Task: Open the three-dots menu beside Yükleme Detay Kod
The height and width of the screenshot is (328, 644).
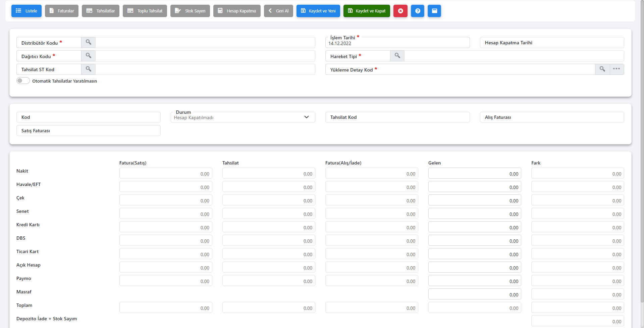Action: 616,69
